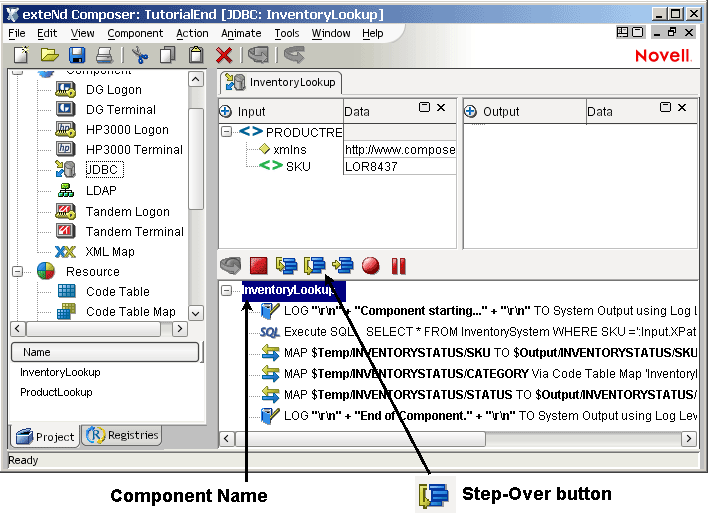The height and width of the screenshot is (518, 708).
Task: Select the DG Logon component icon
Action: [65, 89]
